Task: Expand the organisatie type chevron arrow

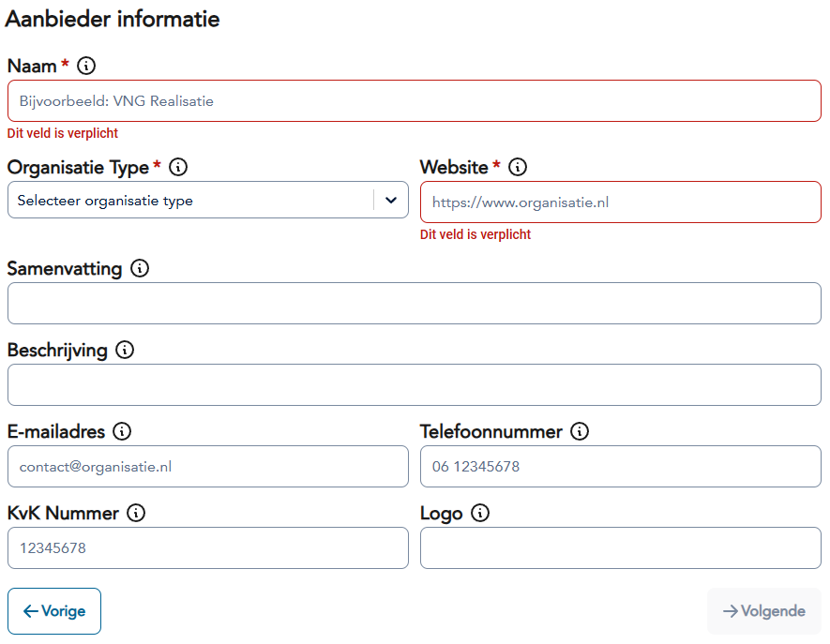Action: pos(391,201)
